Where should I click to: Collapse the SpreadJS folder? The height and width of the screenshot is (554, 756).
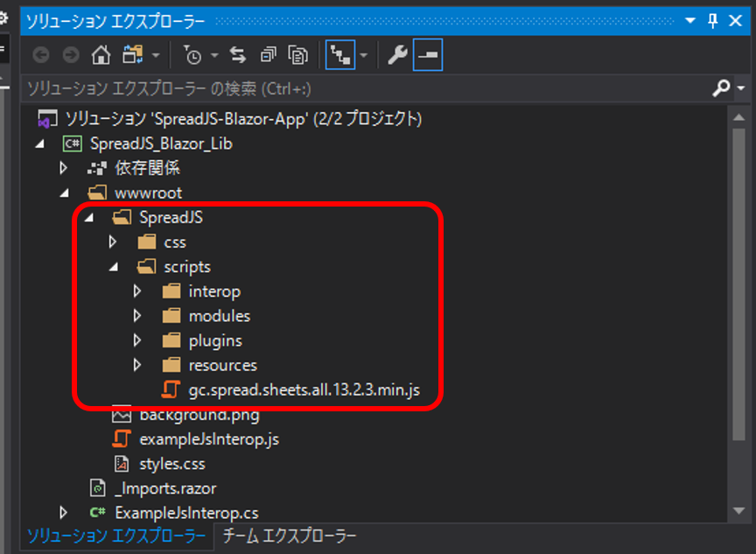coord(89,217)
